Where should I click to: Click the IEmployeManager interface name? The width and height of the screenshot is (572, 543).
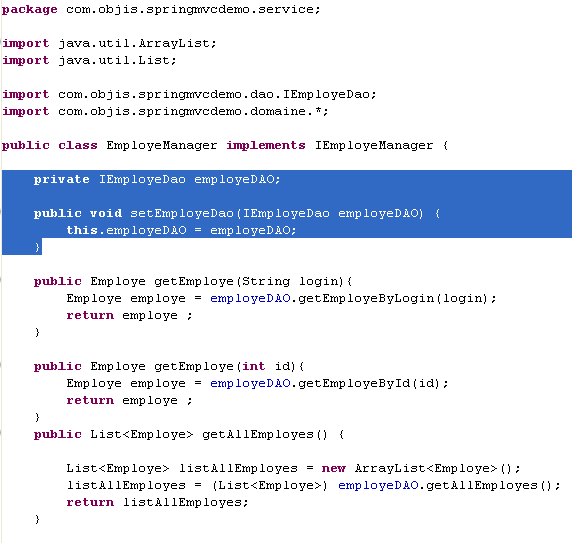[374, 146]
